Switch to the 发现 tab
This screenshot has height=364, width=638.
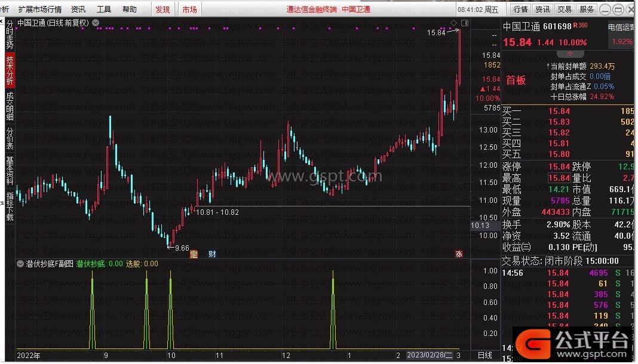[162, 10]
